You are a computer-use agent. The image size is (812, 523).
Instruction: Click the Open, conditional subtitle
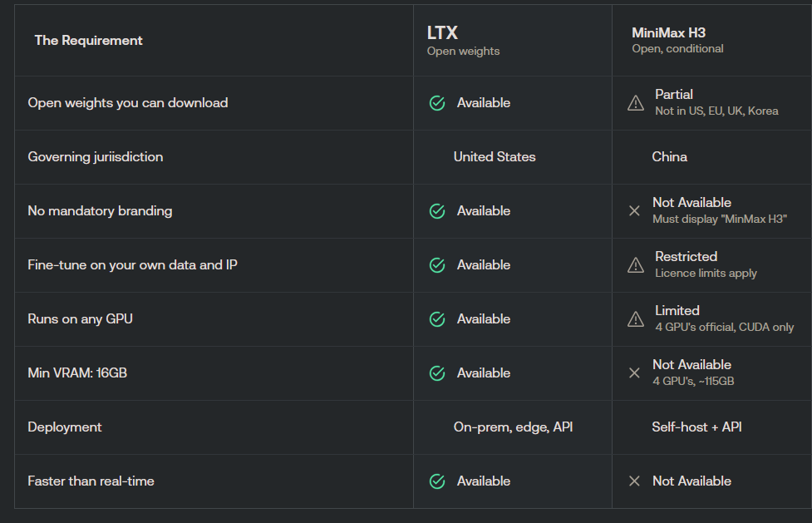pos(677,49)
